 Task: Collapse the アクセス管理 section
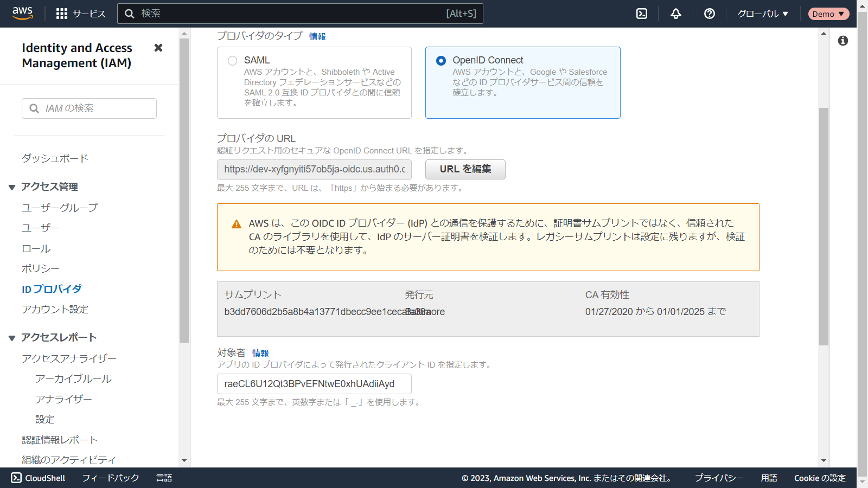pyautogui.click(x=12, y=187)
